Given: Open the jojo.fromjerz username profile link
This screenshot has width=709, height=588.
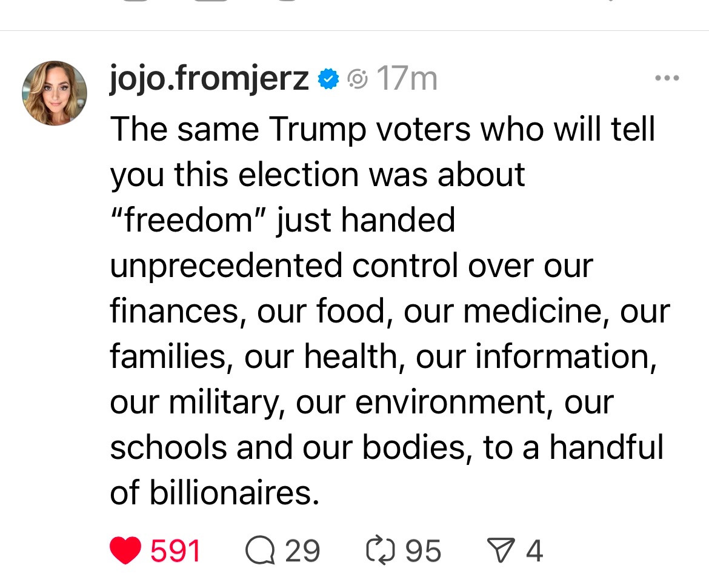Looking at the screenshot, I should (x=209, y=79).
